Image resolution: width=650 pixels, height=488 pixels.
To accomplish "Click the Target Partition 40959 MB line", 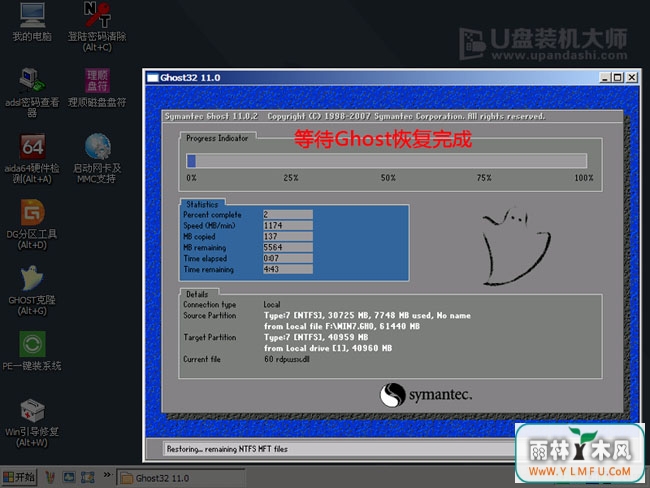I will (316, 337).
